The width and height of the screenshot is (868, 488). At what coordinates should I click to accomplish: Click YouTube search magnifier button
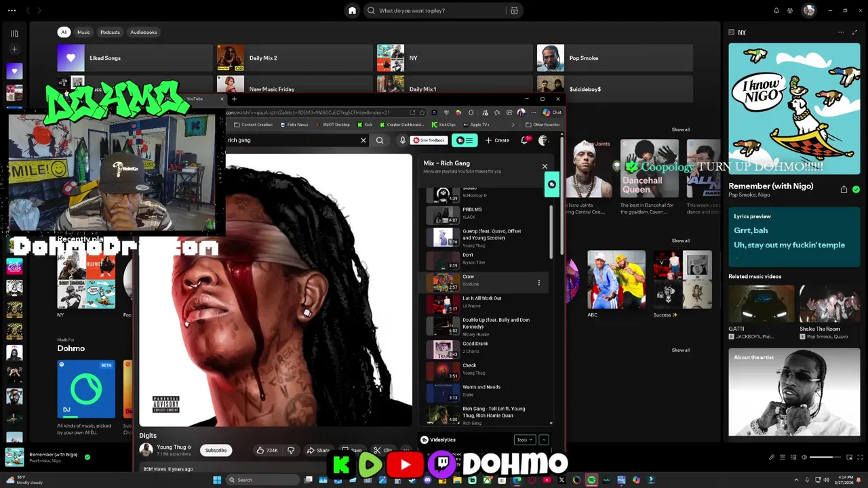point(380,140)
